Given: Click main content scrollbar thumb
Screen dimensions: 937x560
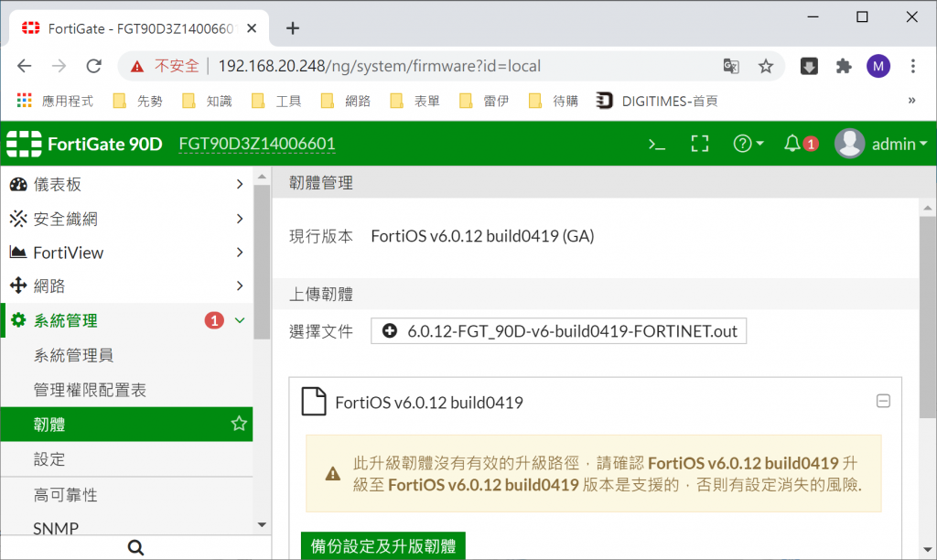Looking at the screenshot, I should [928, 317].
